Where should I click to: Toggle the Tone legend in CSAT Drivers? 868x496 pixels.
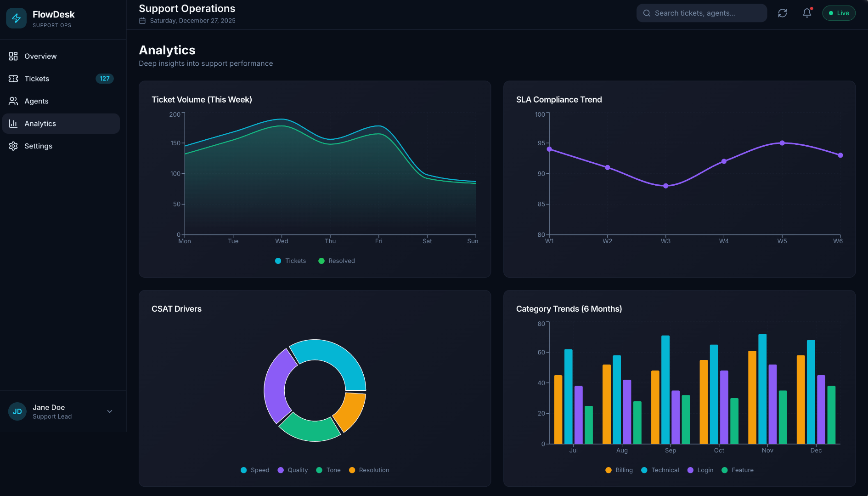tap(328, 470)
